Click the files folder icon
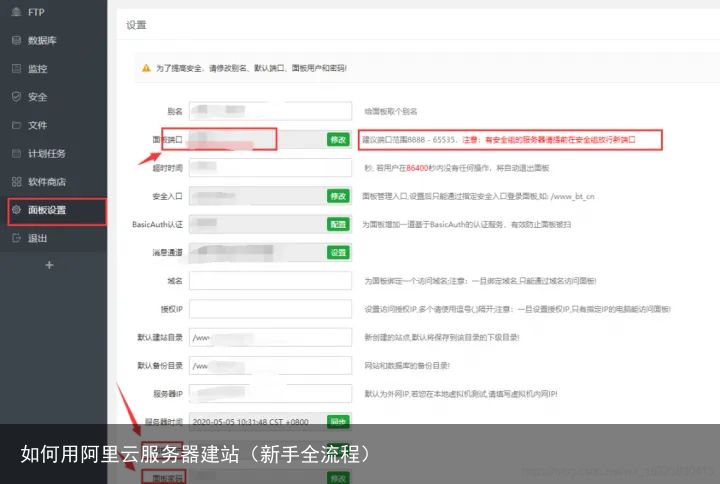Screen dimensions: 720x484 [17, 125]
